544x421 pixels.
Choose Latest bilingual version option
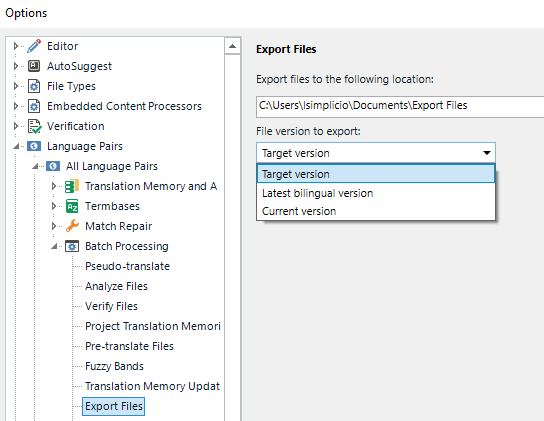(x=376, y=193)
